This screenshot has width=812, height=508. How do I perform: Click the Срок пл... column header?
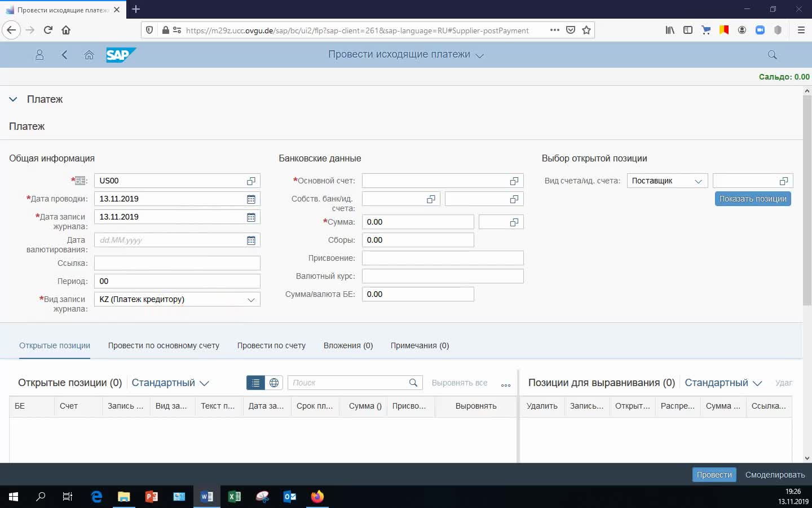(315, 406)
